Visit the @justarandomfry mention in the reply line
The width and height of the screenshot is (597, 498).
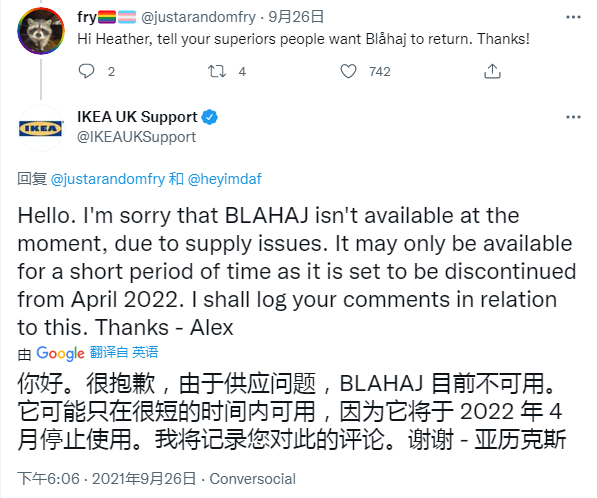(x=108, y=179)
